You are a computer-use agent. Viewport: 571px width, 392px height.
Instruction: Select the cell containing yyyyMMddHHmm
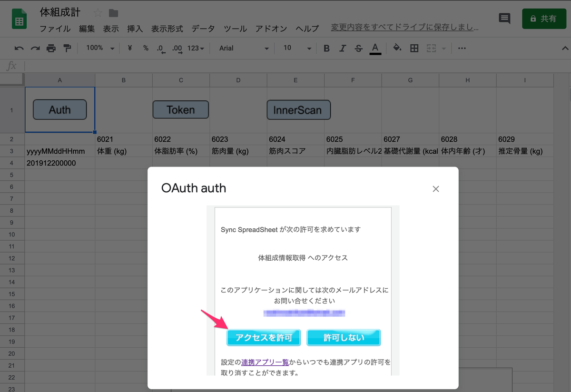[x=60, y=151]
